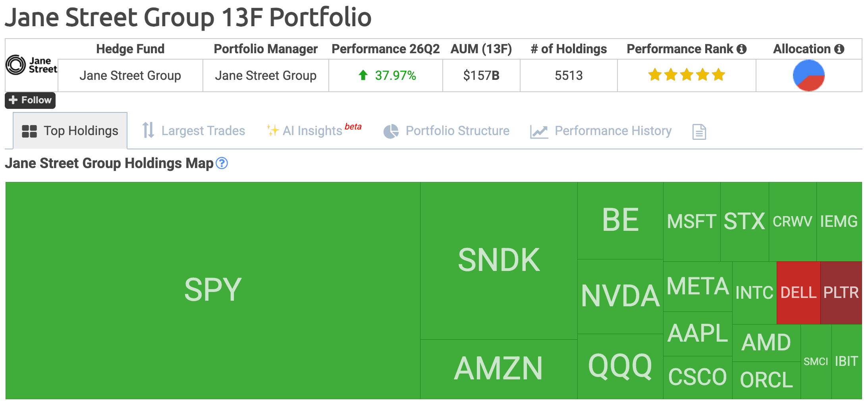View the Performance History tab
This screenshot has width=868, height=406.
(x=601, y=131)
